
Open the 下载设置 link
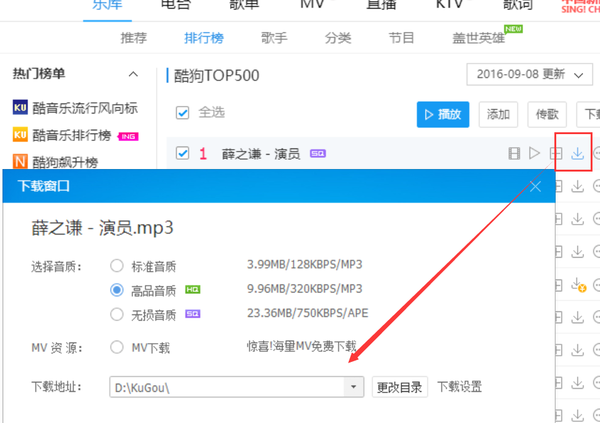tap(459, 387)
